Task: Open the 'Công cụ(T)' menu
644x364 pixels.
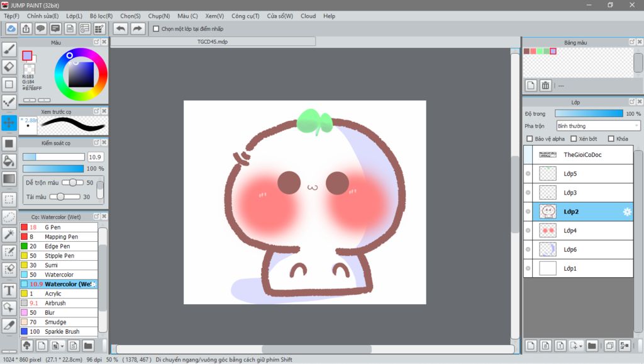Action: click(245, 16)
